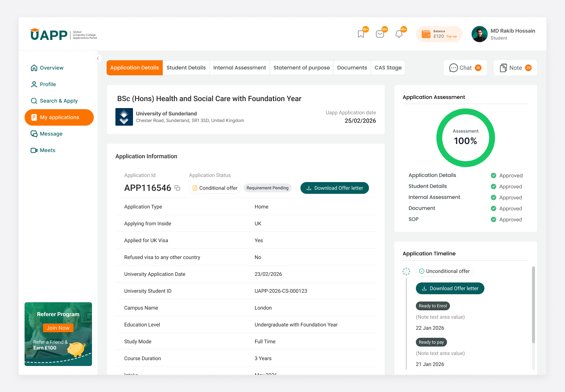Click the 22 Jan 2026 timeline date

(430, 328)
